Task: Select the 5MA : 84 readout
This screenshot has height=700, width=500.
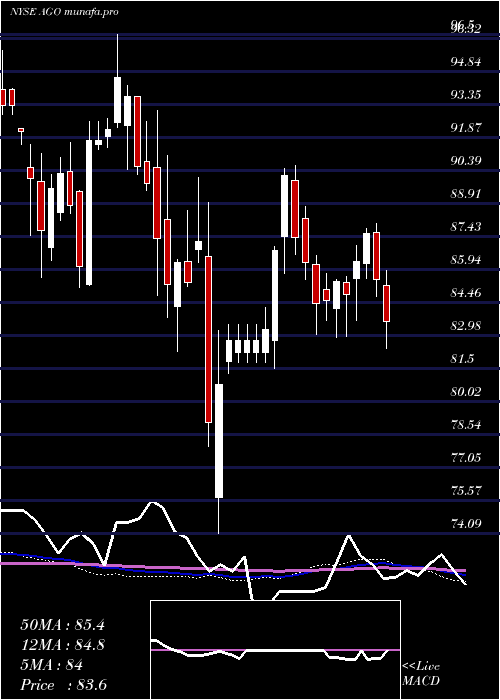Action: pyautogui.click(x=52, y=665)
